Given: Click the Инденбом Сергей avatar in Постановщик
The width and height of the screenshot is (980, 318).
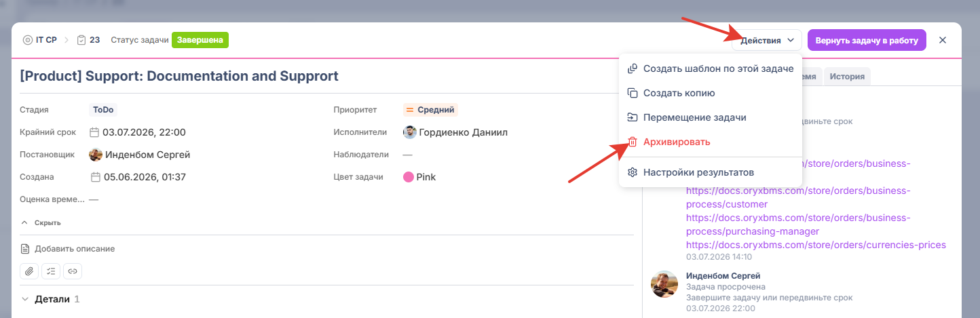Looking at the screenshot, I should (96, 155).
